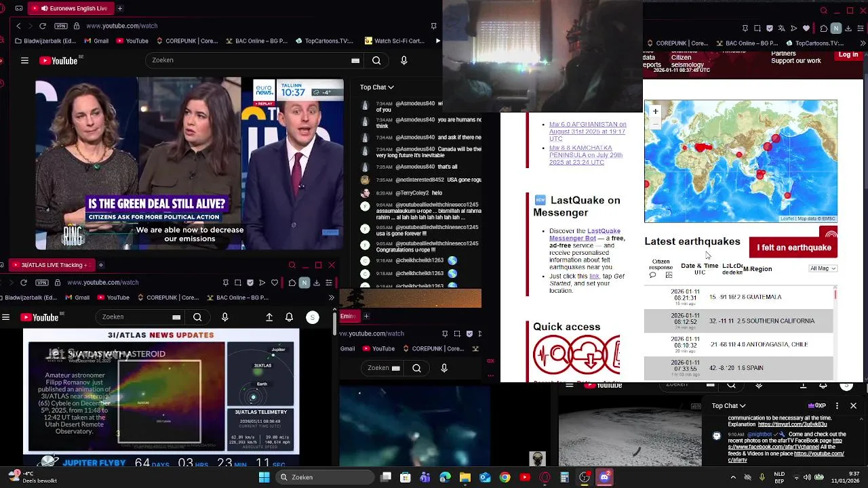
Task: Click Log in button on EMSC page
Action: pos(848,55)
